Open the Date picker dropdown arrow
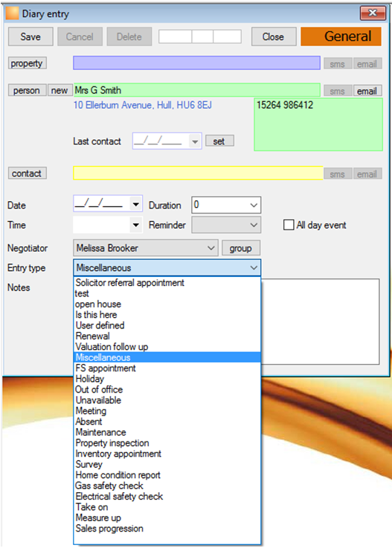 (136, 204)
